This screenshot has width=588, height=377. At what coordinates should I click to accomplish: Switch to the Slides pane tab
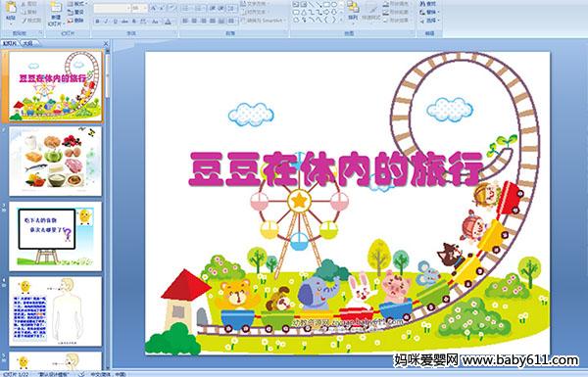[x=10, y=43]
